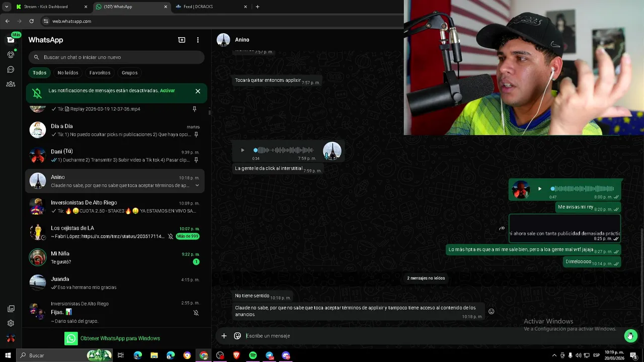Open the Chats section in left rail

[11, 40]
